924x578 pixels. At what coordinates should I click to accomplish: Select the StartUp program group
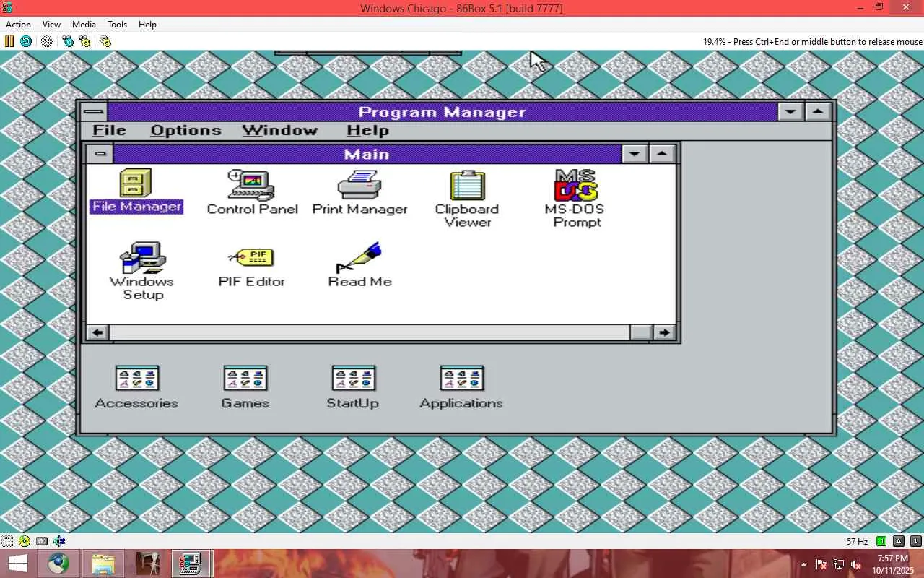click(x=352, y=388)
